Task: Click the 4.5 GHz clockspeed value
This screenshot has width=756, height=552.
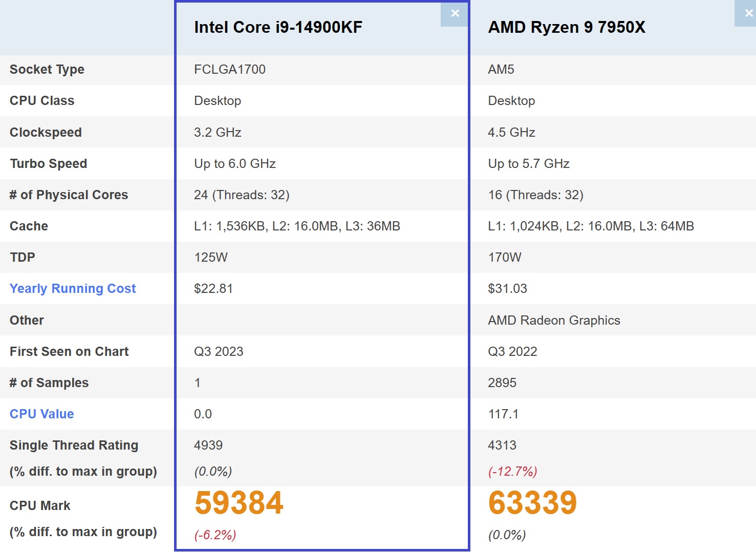Action: [512, 133]
